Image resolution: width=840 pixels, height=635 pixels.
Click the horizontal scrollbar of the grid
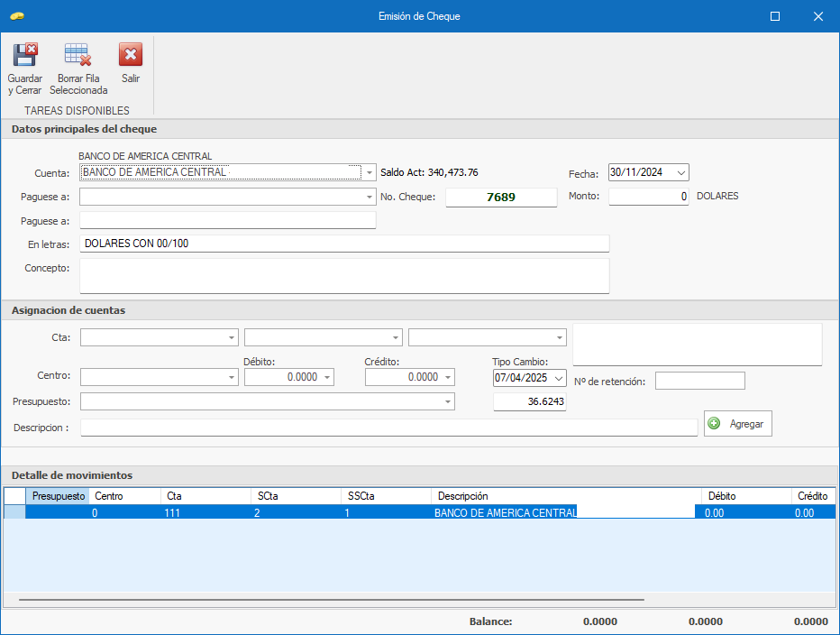click(331, 600)
